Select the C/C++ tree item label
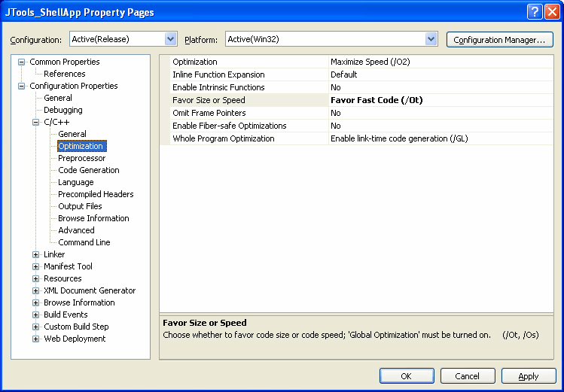 [56, 122]
